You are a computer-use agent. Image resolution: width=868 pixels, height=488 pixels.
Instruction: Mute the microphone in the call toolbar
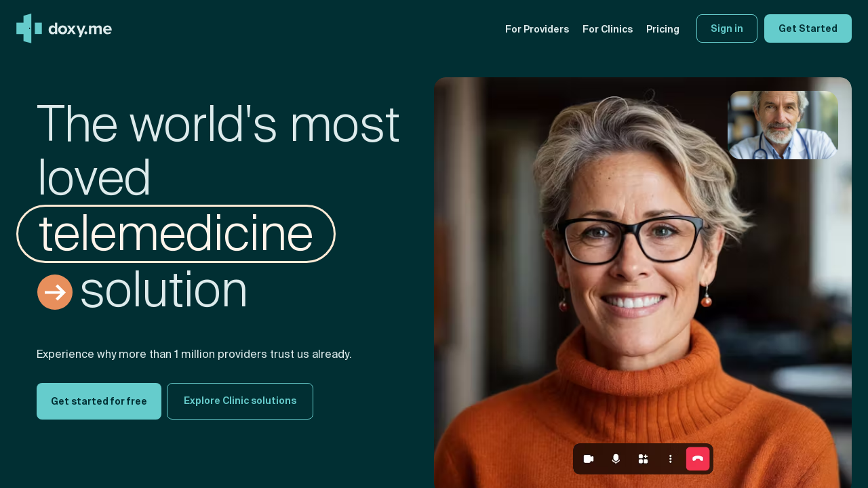point(616,459)
